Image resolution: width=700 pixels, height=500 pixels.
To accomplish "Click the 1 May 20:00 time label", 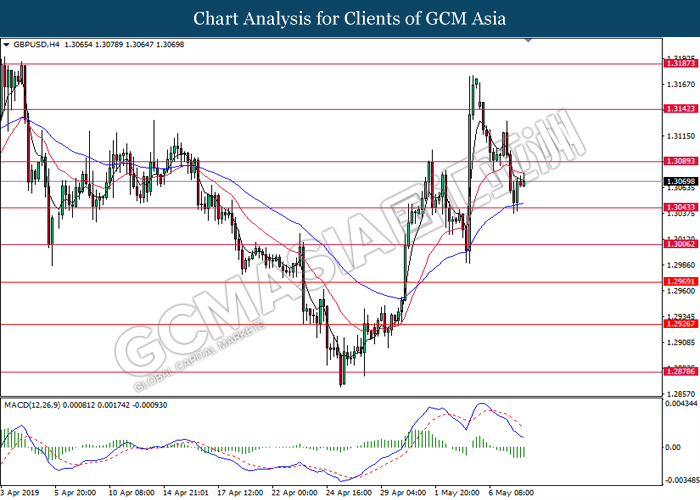I will pyautogui.click(x=457, y=493).
